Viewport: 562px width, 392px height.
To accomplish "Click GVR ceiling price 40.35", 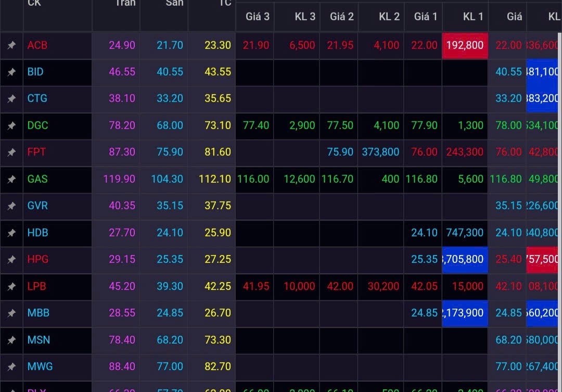I will click(x=122, y=206).
